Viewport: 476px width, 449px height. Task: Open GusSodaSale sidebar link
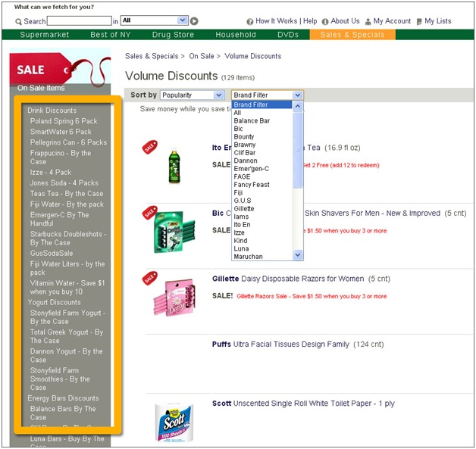[52, 253]
